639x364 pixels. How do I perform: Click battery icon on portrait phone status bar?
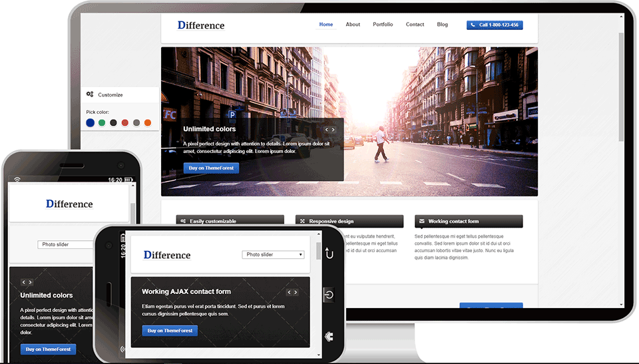click(128, 180)
